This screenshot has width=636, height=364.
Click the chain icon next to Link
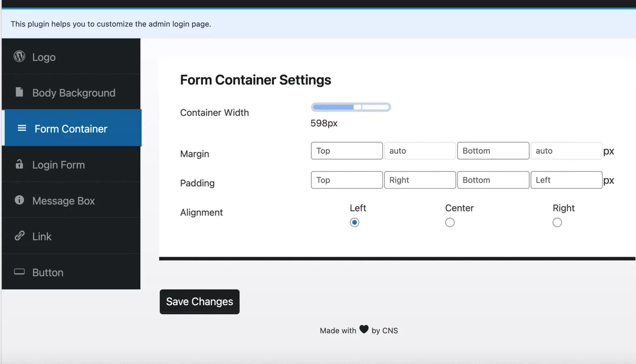19,236
